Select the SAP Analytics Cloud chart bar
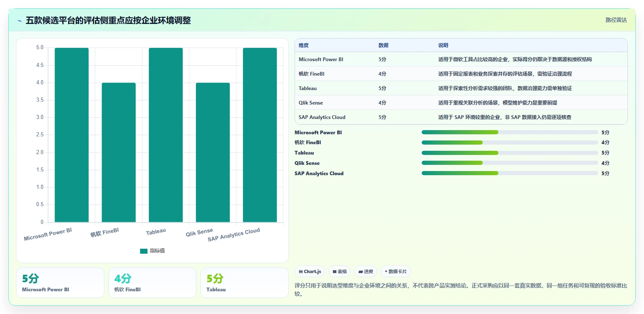Viewport: 644px width, 314px height. pyautogui.click(x=259, y=135)
